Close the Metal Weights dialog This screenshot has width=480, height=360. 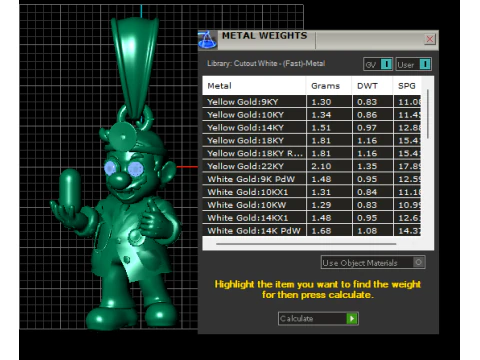point(430,39)
